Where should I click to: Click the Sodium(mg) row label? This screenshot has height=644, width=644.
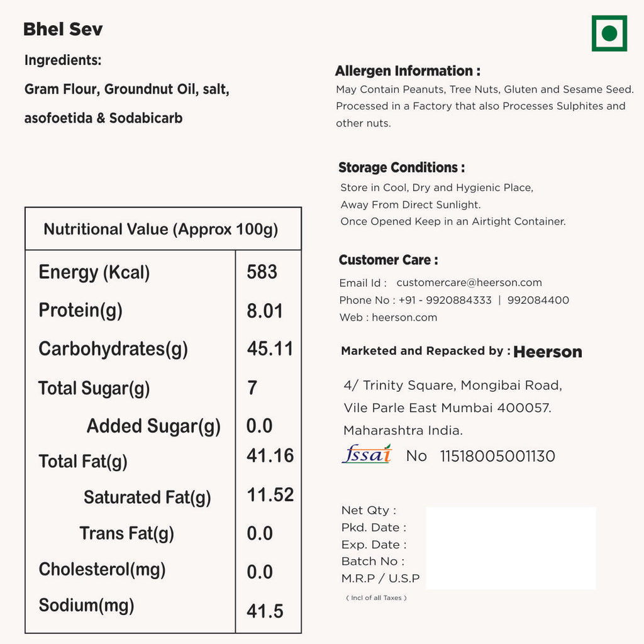pos(87,606)
